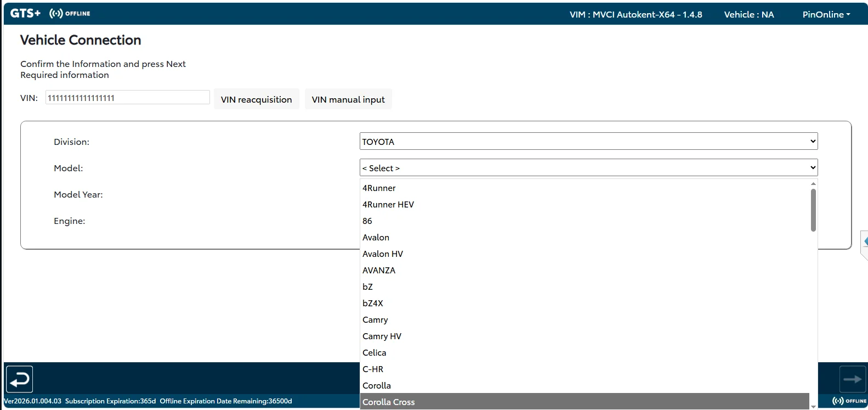Click the Division field label

pyautogui.click(x=71, y=142)
